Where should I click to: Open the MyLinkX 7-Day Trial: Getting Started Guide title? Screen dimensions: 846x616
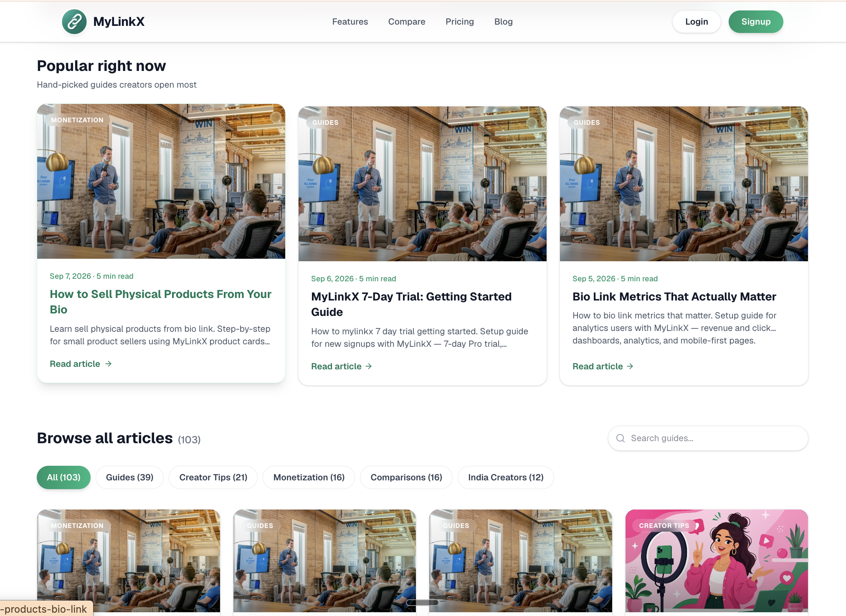411,304
